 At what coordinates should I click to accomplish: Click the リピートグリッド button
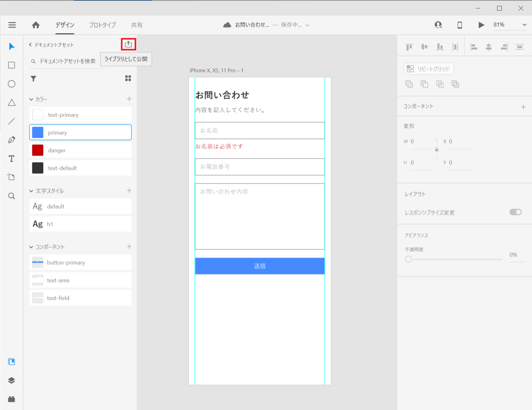pyautogui.click(x=429, y=69)
